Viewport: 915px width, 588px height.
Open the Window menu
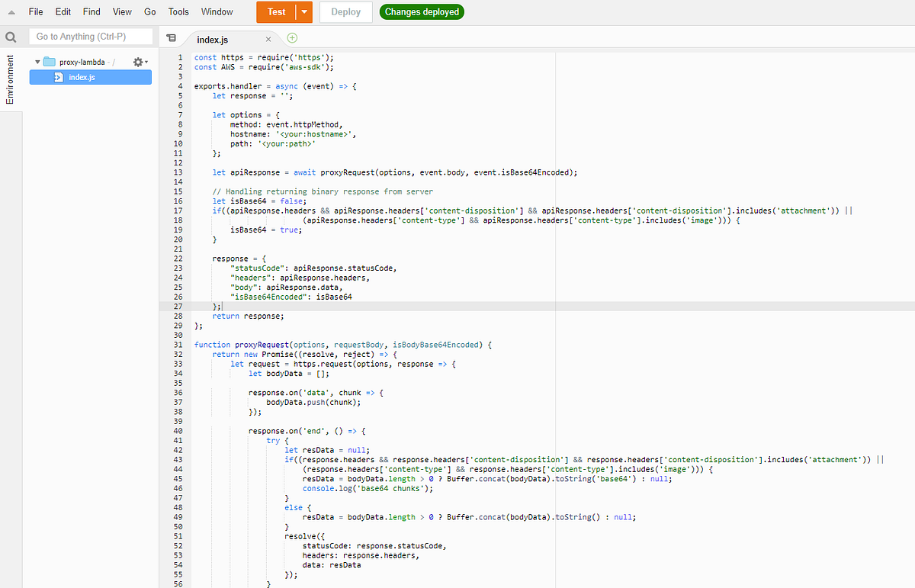(217, 12)
